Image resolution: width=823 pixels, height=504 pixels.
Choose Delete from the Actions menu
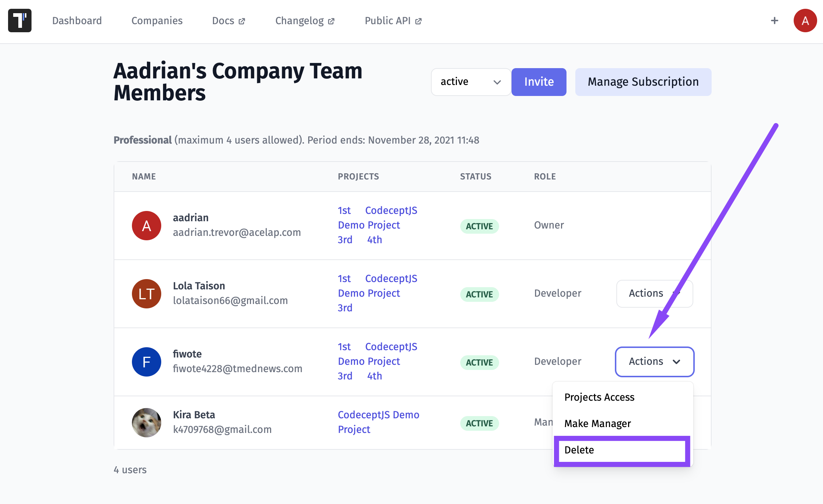coord(622,450)
